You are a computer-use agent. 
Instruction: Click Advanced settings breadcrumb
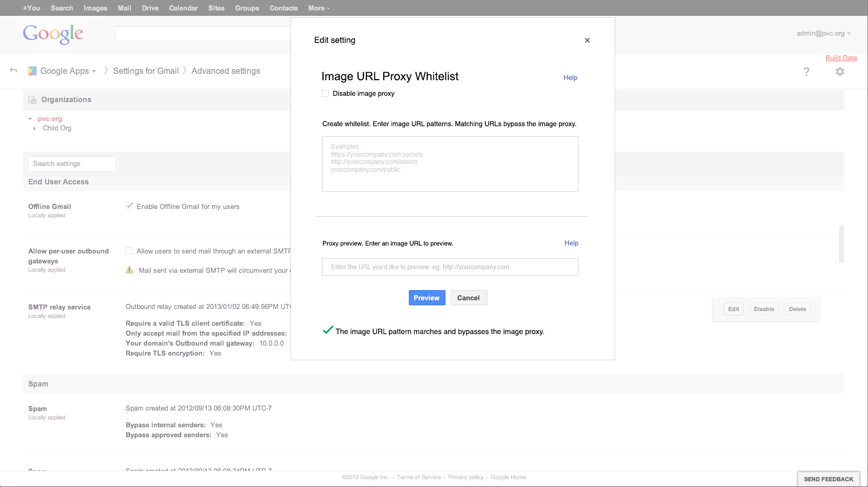tap(226, 71)
